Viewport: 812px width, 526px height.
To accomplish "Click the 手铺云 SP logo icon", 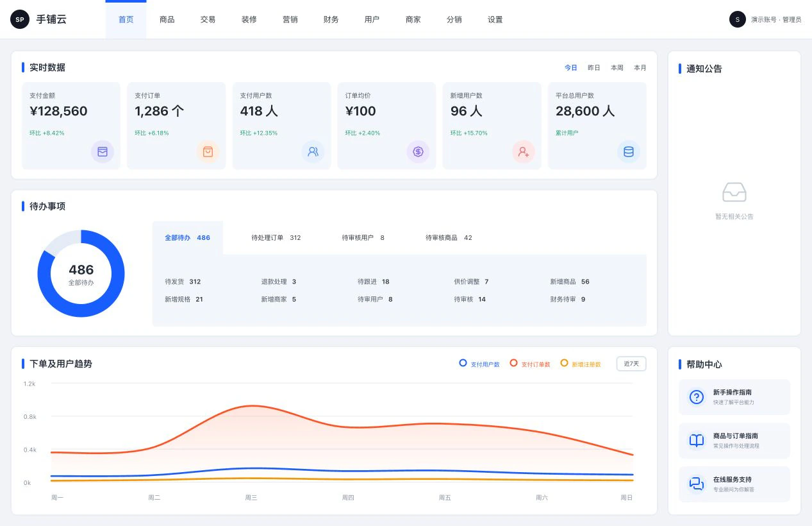I will [20, 19].
